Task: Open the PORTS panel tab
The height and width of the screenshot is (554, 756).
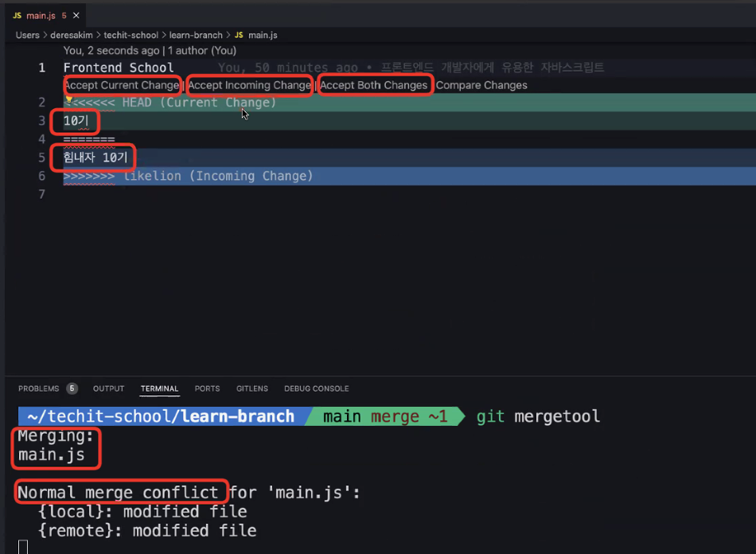Action: coord(208,388)
